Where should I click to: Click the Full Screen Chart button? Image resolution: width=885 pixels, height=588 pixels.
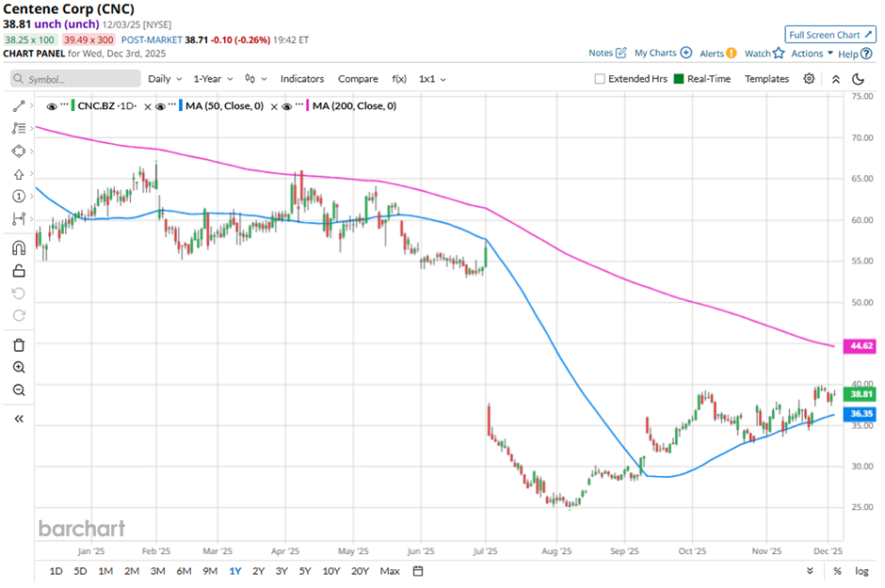pyautogui.click(x=829, y=34)
